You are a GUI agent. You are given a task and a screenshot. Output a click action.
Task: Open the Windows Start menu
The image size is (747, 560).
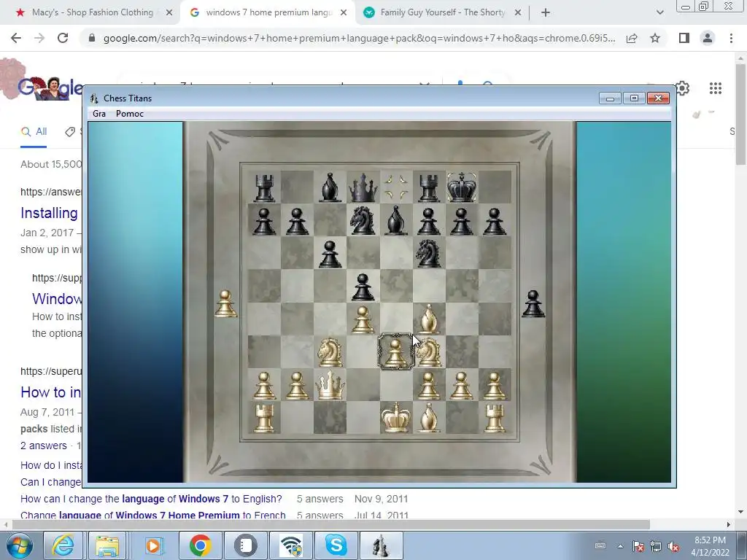[x=19, y=545]
